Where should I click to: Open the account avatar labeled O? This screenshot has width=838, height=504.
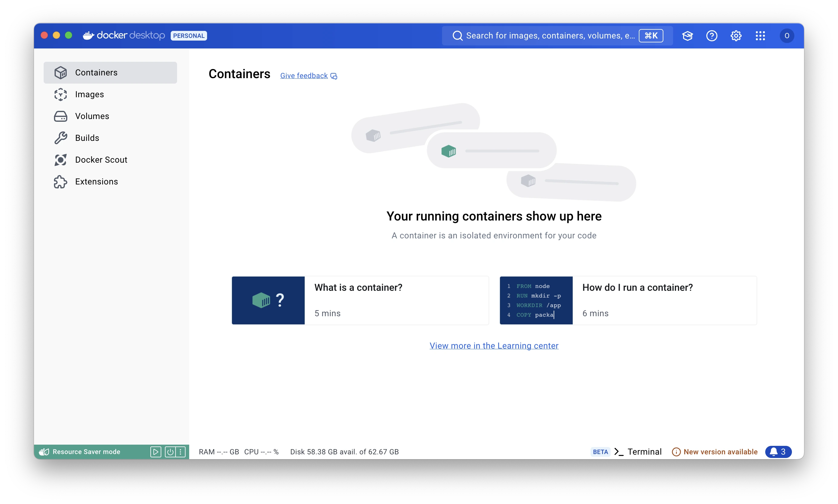pos(787,36)
